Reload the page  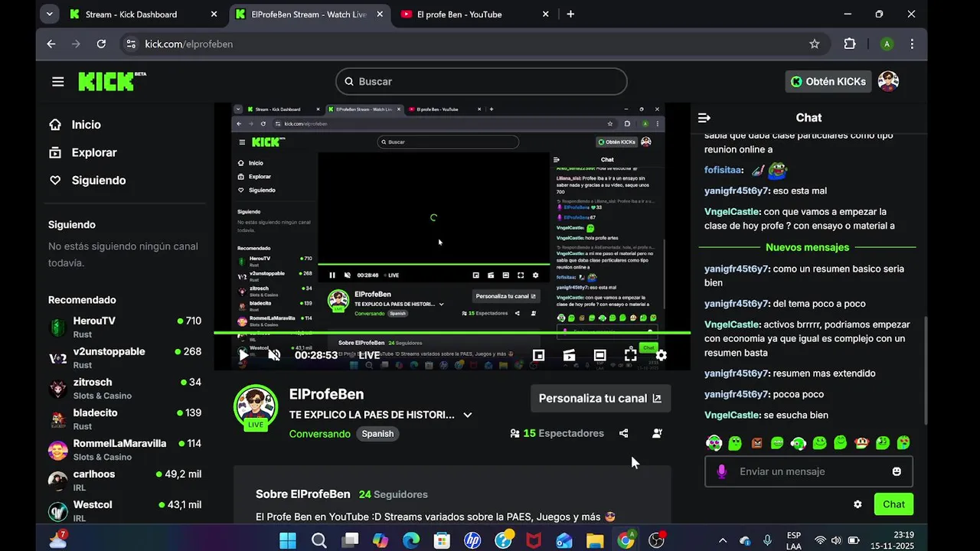[x=101, y=44]
